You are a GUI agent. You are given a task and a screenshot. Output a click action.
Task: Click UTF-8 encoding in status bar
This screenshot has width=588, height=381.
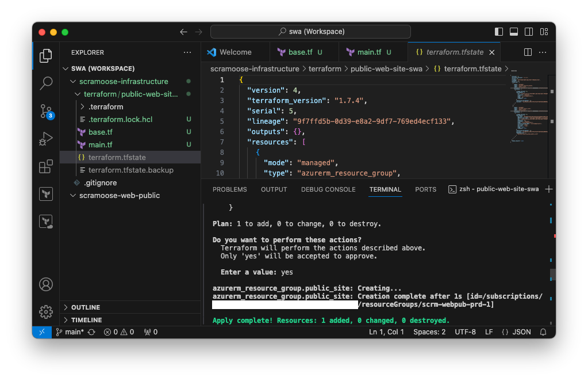(x=465, y=332)
